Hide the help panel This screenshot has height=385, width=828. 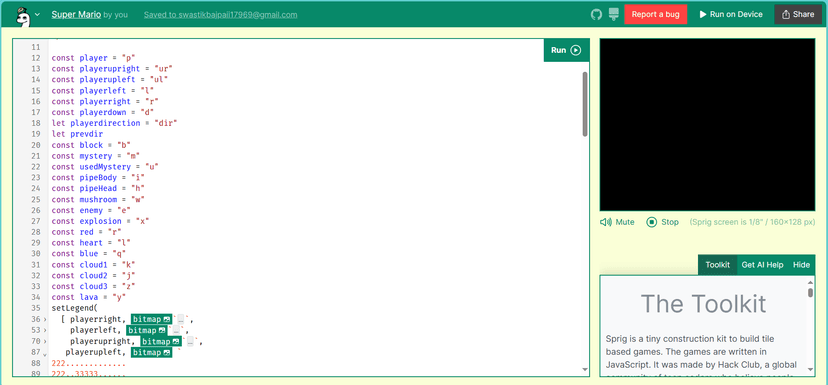(x=801, y=265)
